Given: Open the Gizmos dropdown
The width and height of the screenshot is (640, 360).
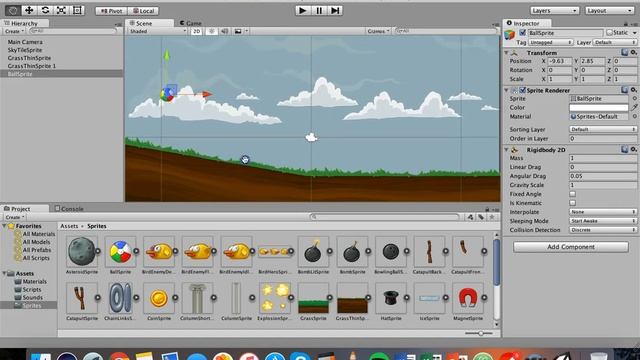Looking at the screenshot, I should click(378, 31).
